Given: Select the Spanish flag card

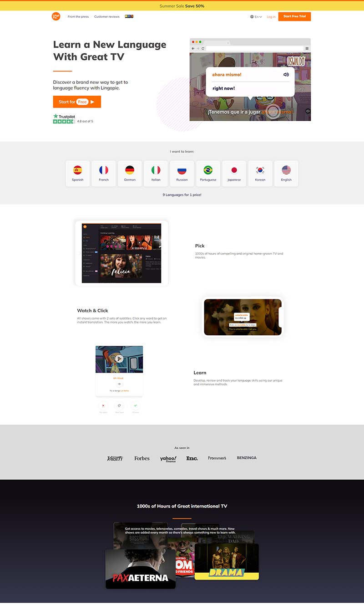Looking at the screenshot, I should (x=78, y=174).
